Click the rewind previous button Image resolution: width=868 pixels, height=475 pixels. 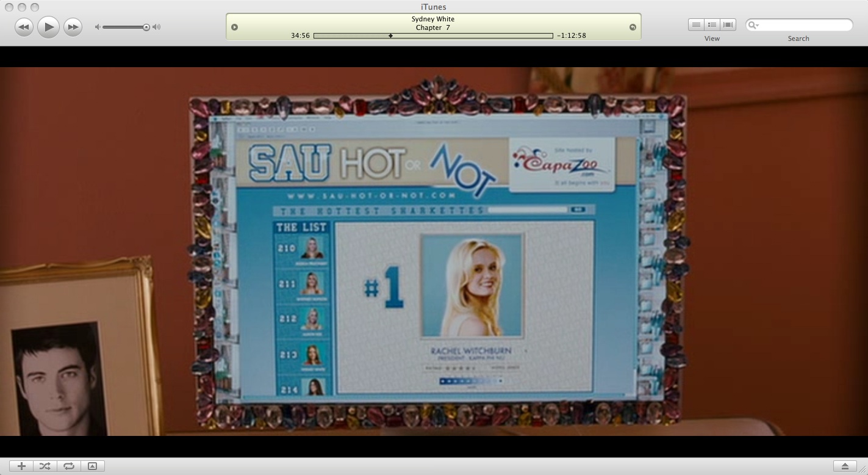click(x=24, y=27)
